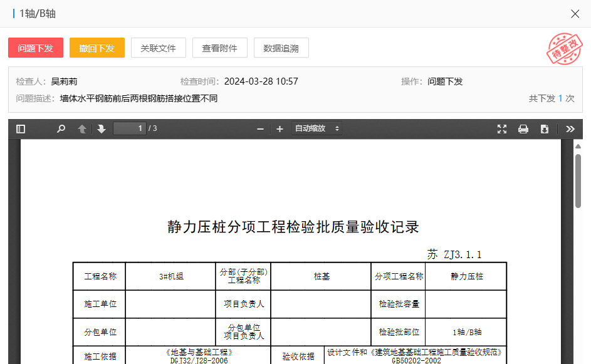Open 关联文件

(159, 48)
